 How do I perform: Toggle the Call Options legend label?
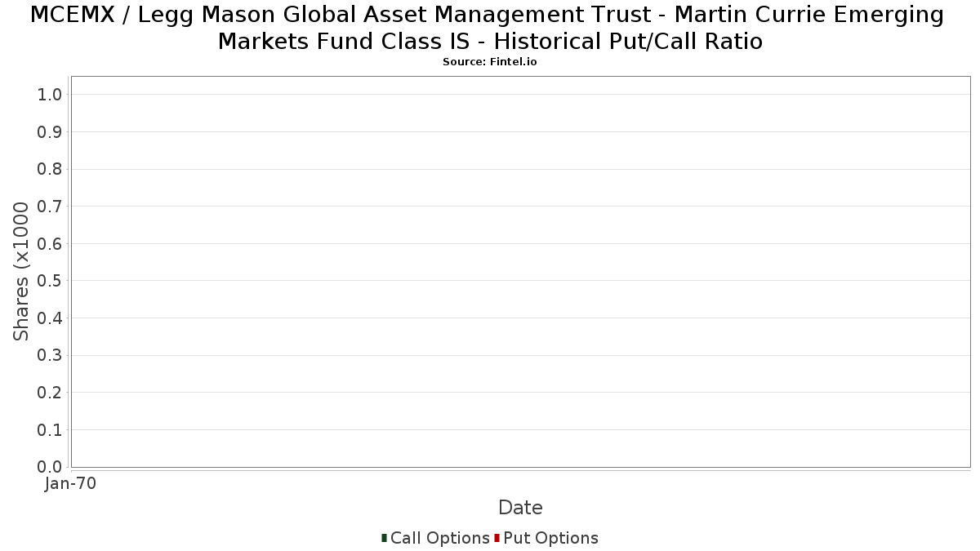point(439,538)
